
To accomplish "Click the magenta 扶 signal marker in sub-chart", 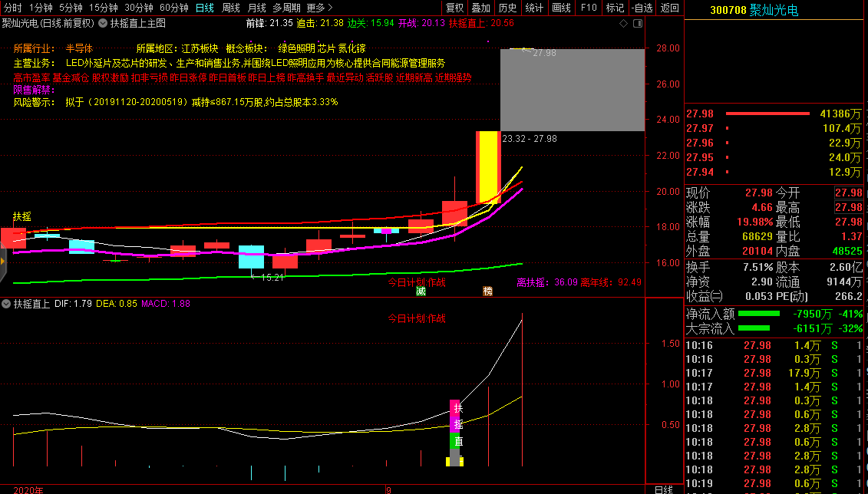I will click(454, 408).
